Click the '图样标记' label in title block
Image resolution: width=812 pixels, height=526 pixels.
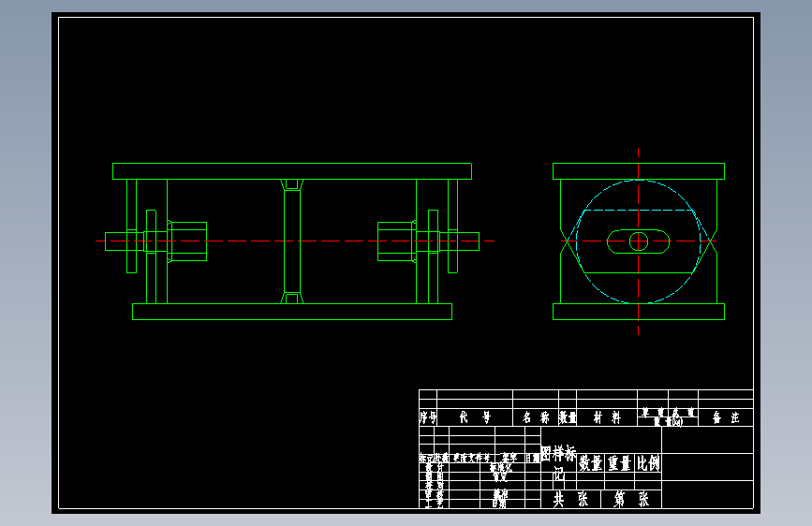pos(558,462)
